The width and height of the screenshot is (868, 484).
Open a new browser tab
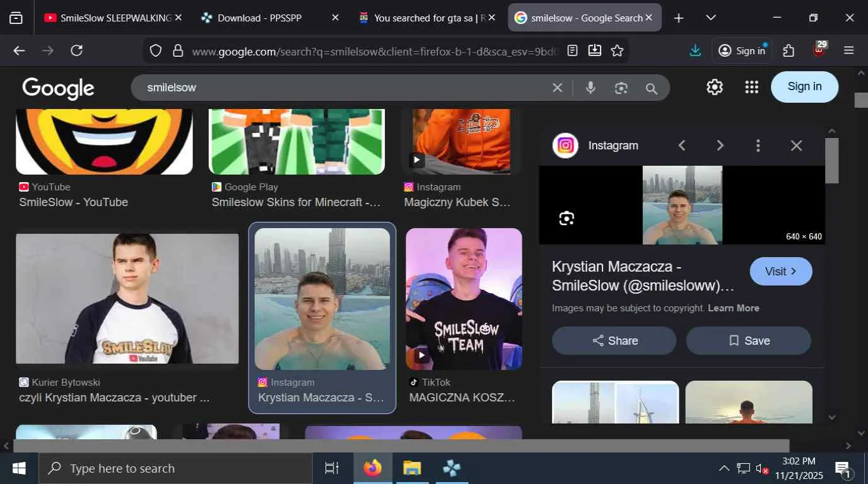(x=678, y=18)
